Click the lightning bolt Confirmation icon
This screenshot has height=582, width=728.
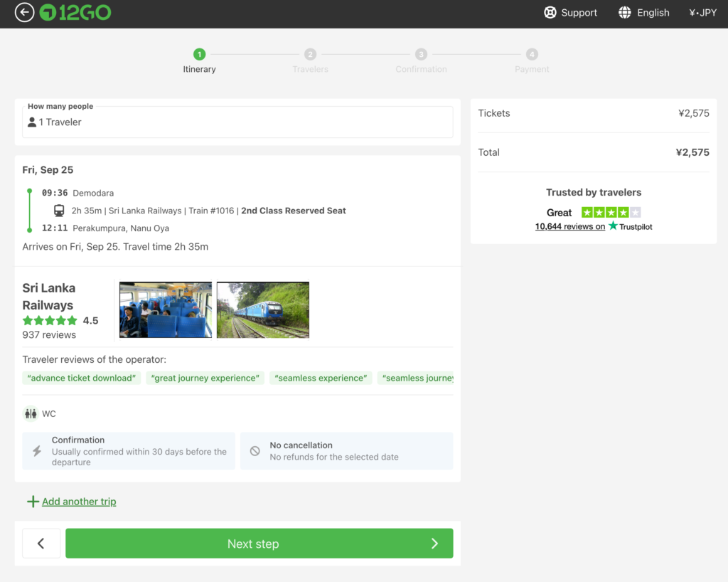[37, 451]
